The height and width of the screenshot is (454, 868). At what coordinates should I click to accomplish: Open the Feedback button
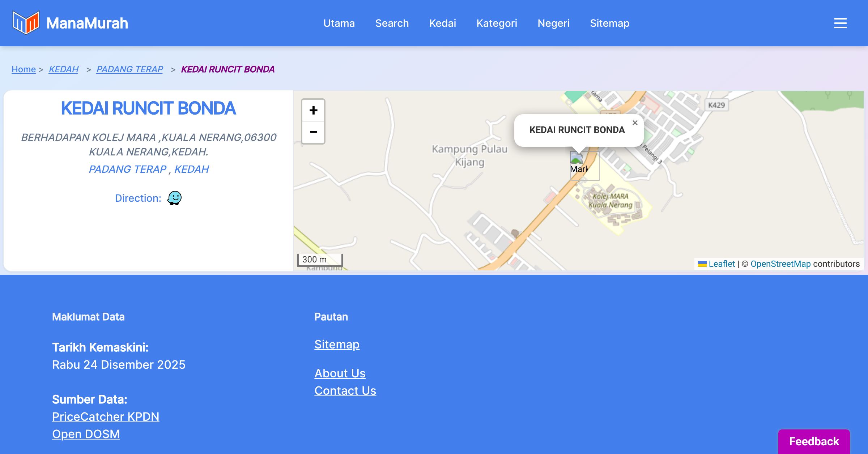(814, 441)
